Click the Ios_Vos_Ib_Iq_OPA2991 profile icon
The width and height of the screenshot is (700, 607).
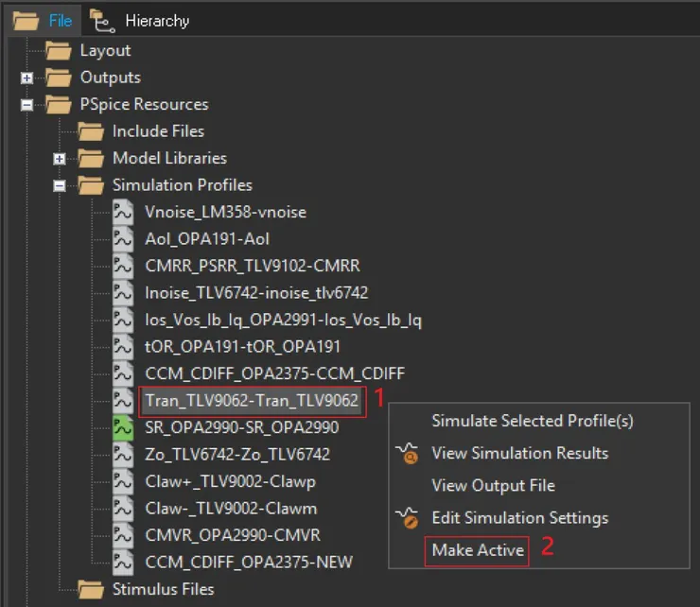click(x=123, y=320)
